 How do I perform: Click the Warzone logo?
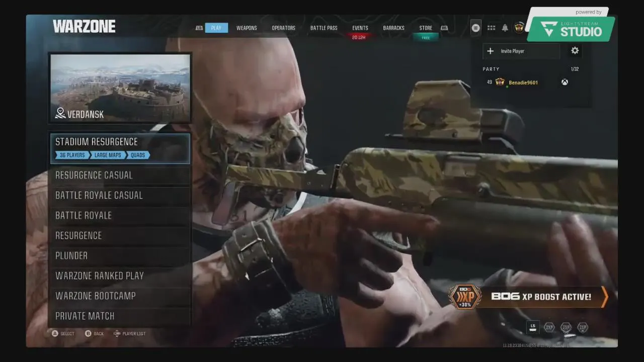click(x=84, y=26)
